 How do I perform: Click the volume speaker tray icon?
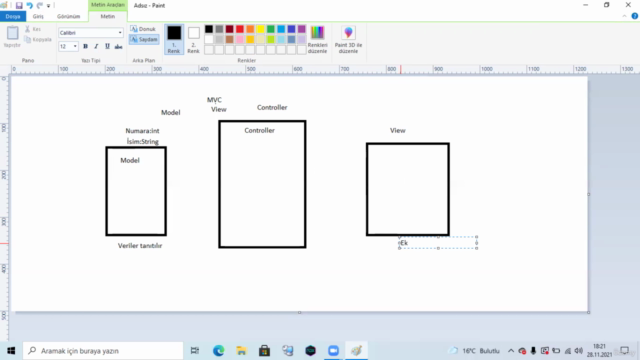tap(578, 351)
